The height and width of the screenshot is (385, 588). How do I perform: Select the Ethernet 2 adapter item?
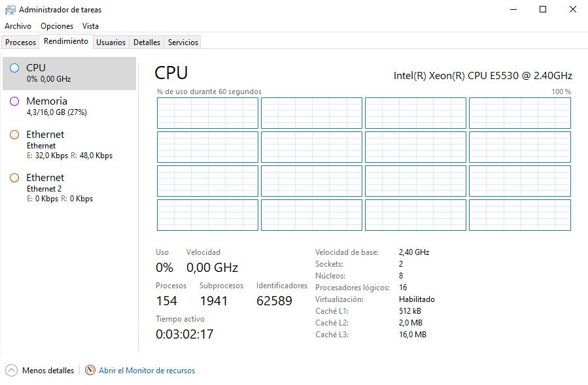click(x=69, y=188)
